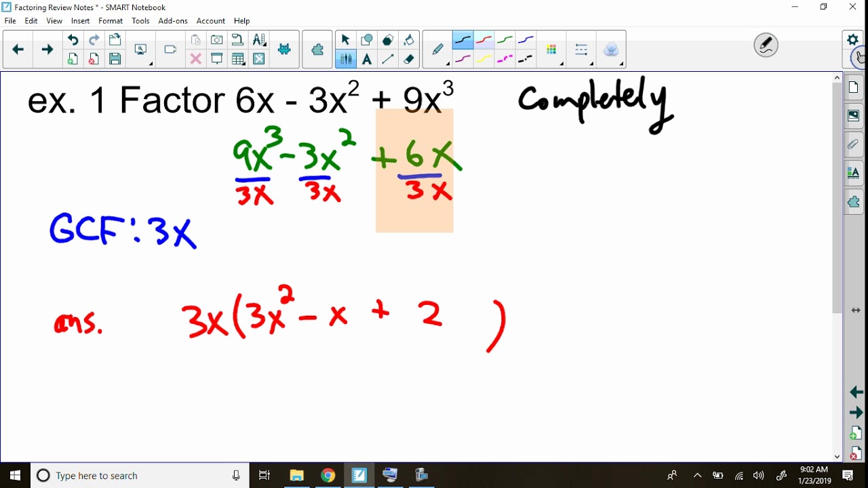Open the Measurement tools
Image resolution: width=868 pixels, height=488 pixels.
[258, 40]
